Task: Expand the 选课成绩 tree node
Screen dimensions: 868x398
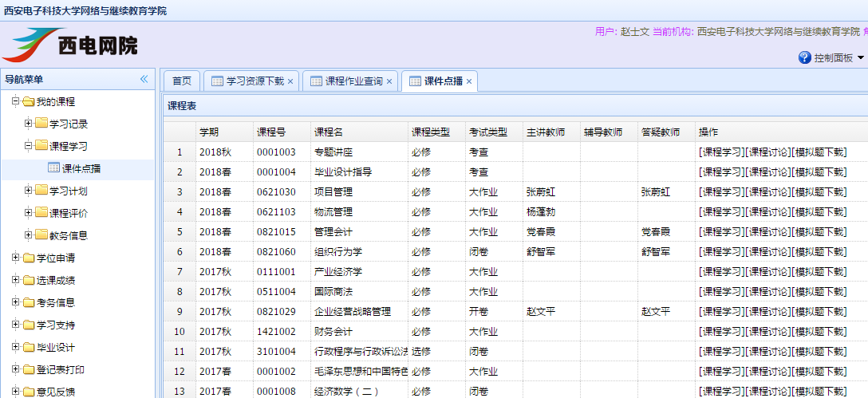Action: 15,281
